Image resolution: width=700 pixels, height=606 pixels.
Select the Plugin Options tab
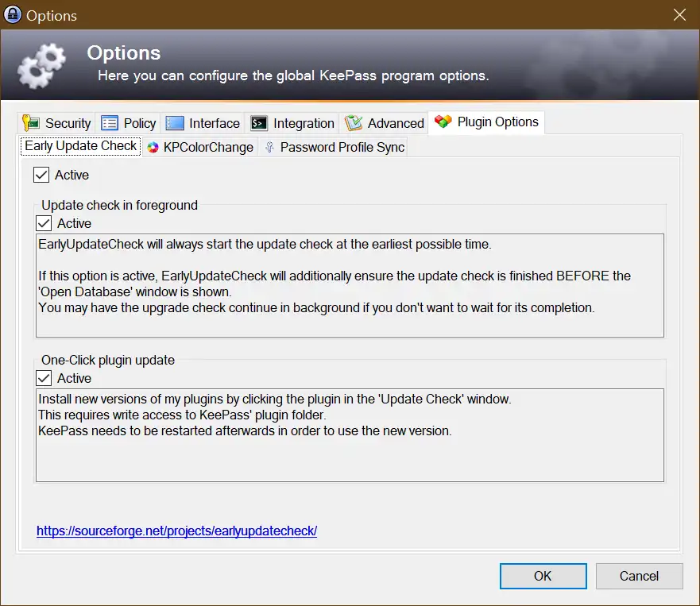point(486,122)
